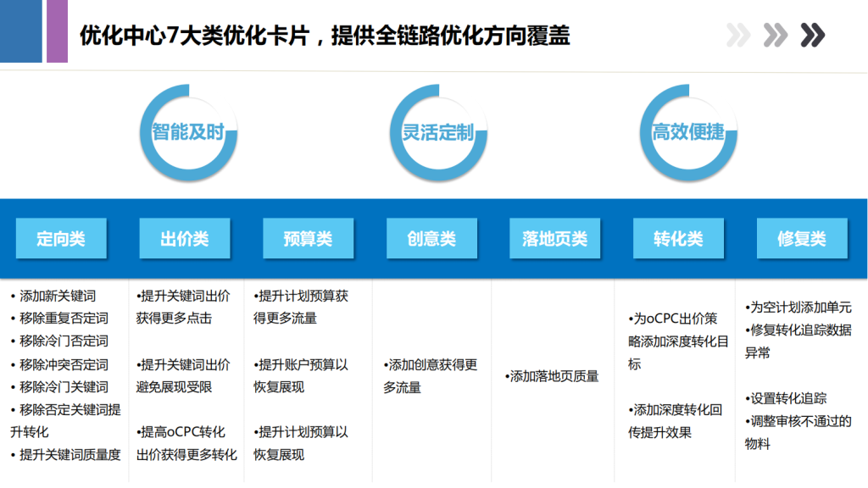Click 提升关键词出价避免展现受限
The height and width of the screenshot is (488, 868).
point(183,375)
